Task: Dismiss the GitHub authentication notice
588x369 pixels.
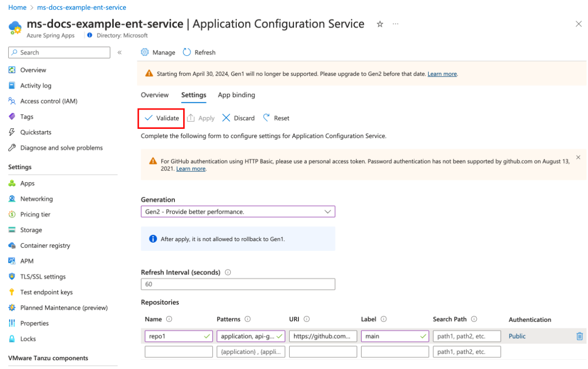Action: tap(578, 157)
